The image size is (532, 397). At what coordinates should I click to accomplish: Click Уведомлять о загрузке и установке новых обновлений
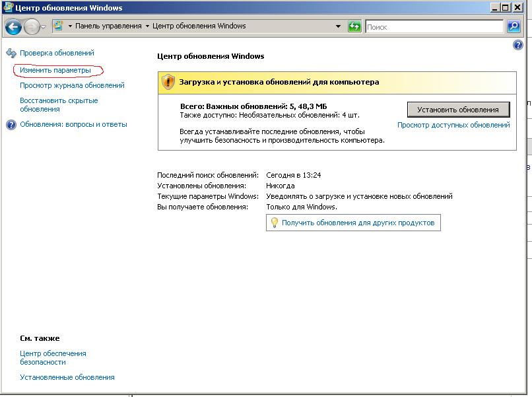tap(359, 196)
